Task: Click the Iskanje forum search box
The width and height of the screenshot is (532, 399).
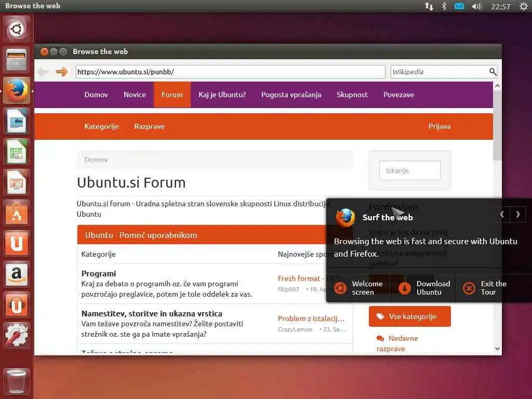Action: pyautogui.click(x=410, y=170)
